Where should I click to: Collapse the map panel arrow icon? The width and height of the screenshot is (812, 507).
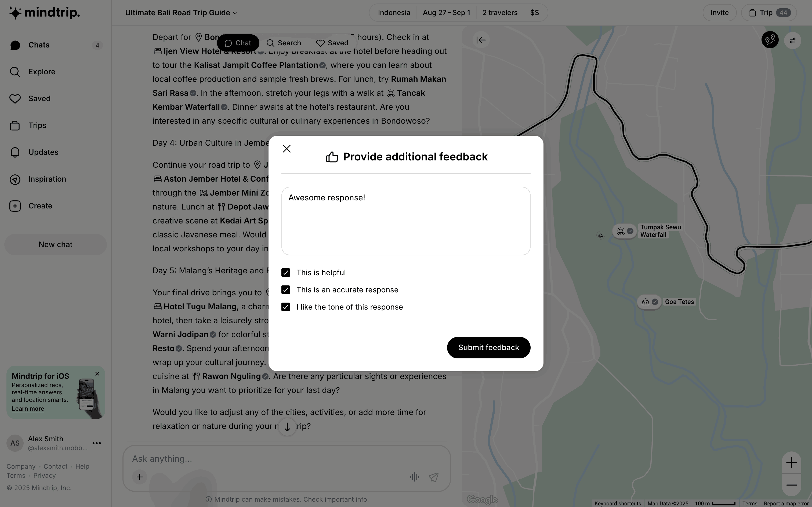(x=481, y=40)
